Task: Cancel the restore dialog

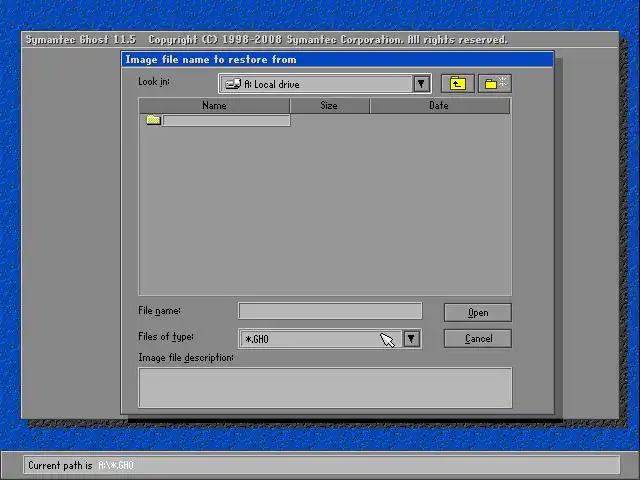Action: (478, 338)
